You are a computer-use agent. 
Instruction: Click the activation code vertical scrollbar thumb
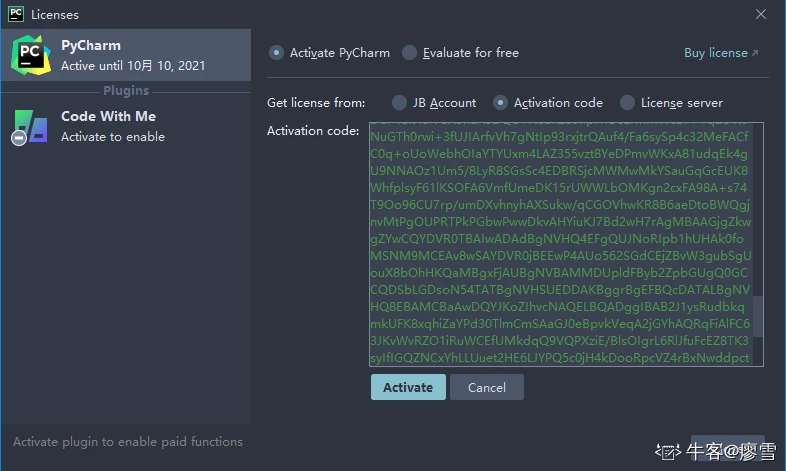click(758, 316)
